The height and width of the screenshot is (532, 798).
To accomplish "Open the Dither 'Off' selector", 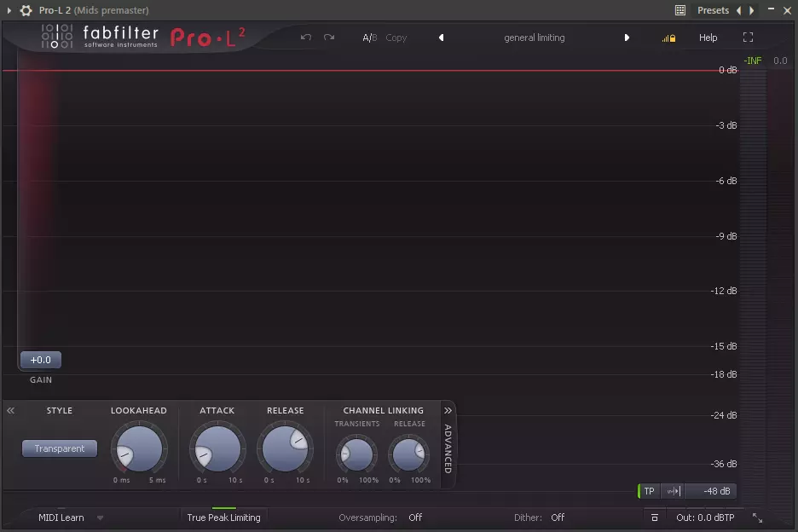I will [558, 518].
